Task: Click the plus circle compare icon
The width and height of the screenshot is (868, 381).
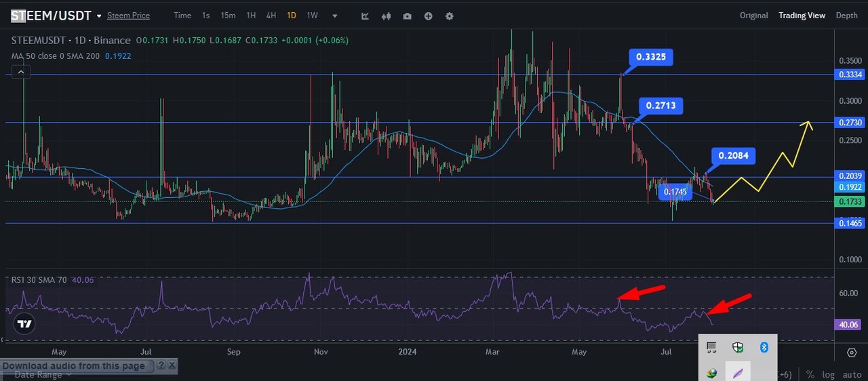Action: click(x=428, y=16)
